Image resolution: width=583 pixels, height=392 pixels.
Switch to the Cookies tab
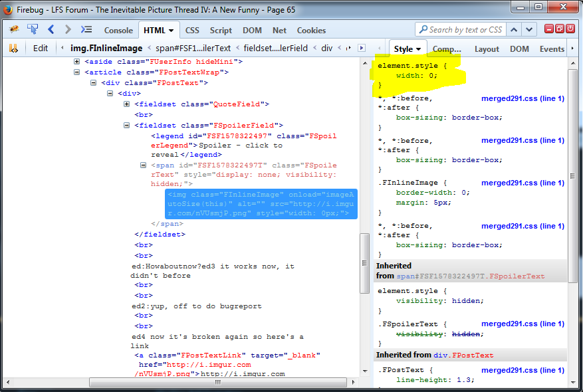(x=311, y=31)
